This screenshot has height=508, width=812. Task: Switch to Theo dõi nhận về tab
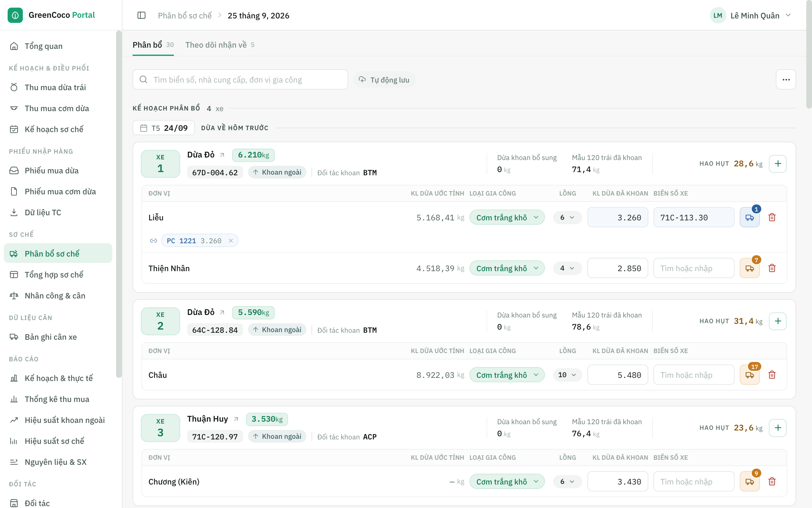pyautogui.click(x=220, y=45)
